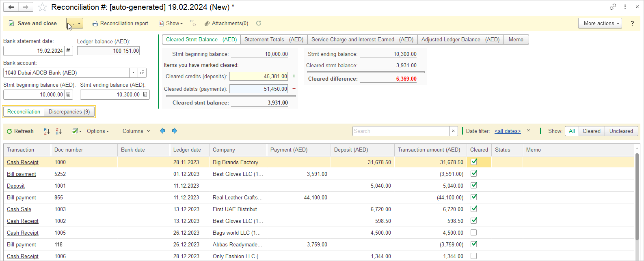Click the Cleared debits (payments) field

[x=259, y=89]
